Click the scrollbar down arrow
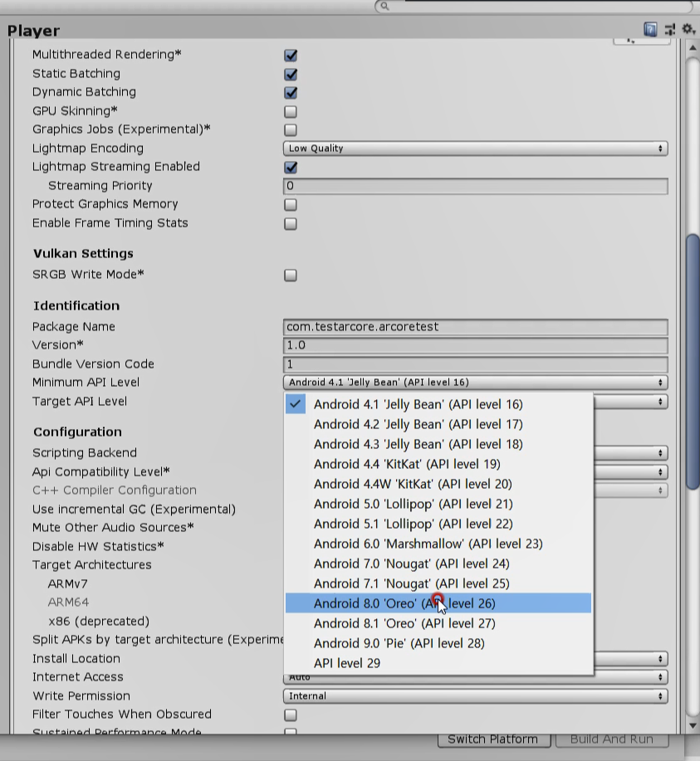Screen dimensions: 700x761 [x=693, y=725]
